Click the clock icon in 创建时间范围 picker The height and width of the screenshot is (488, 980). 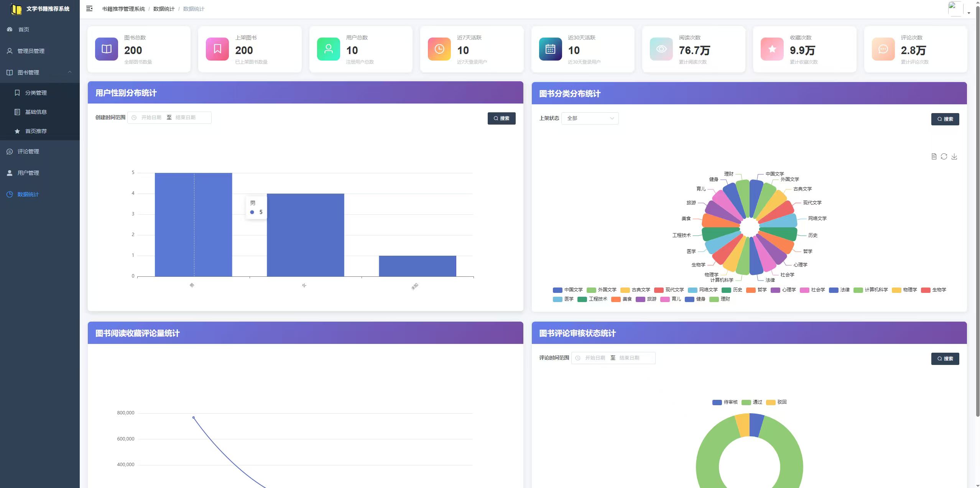[x=134, y=118]
